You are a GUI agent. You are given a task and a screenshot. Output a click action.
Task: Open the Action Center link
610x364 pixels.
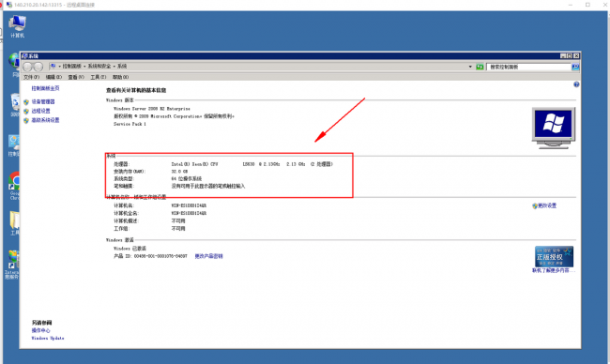[x=41, y=330]
